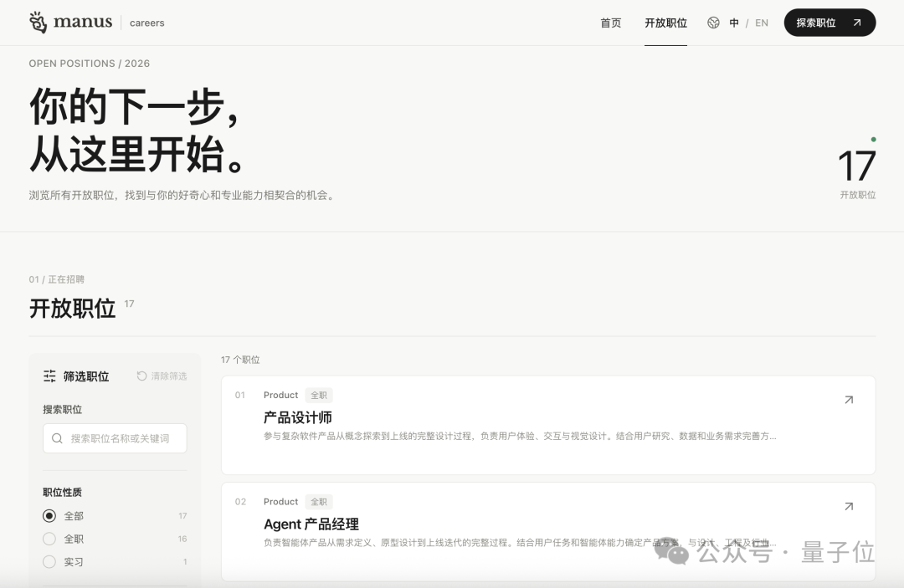Focus the 搜索职位名称或关键词 search field

click(x=115, y=438)
